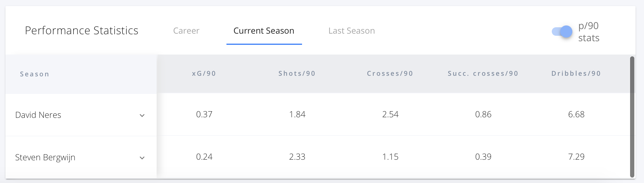Sort by the Shots/90 column header
The width and height of the screenshot is (644, 183).
[297, 74]
